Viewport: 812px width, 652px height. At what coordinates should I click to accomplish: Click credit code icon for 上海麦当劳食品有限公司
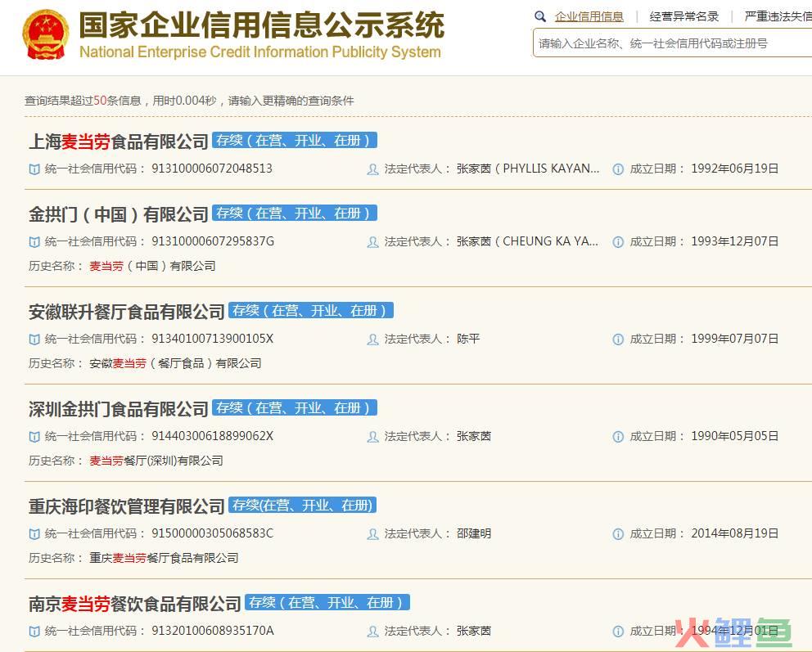[34, 169]
